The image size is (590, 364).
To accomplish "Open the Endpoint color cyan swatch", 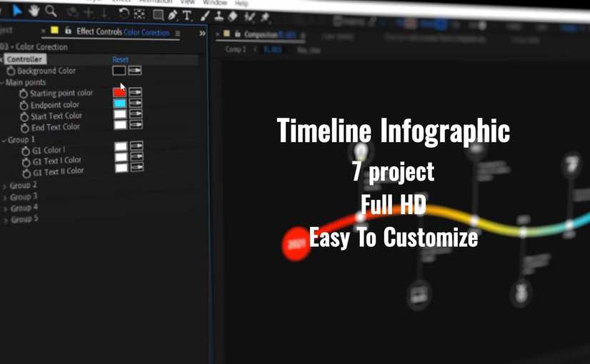I will click(120, 103).
